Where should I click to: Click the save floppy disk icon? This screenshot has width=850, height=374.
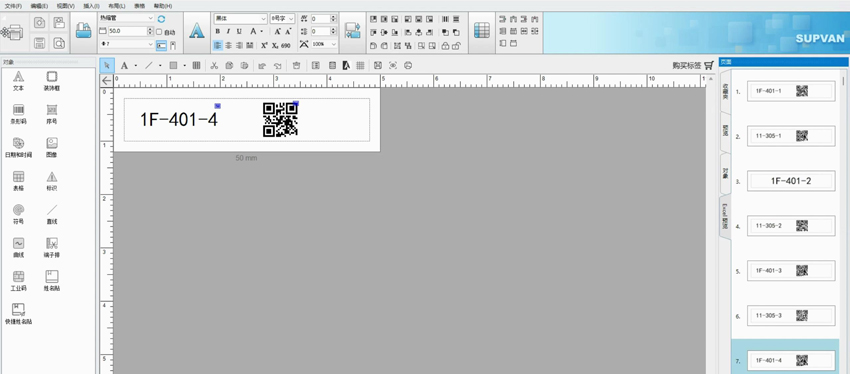(x=40, y=43)
